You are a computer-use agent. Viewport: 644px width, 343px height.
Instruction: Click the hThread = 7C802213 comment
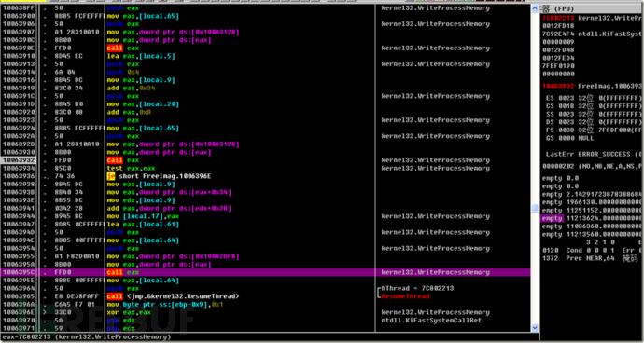[x=418, y=288]
